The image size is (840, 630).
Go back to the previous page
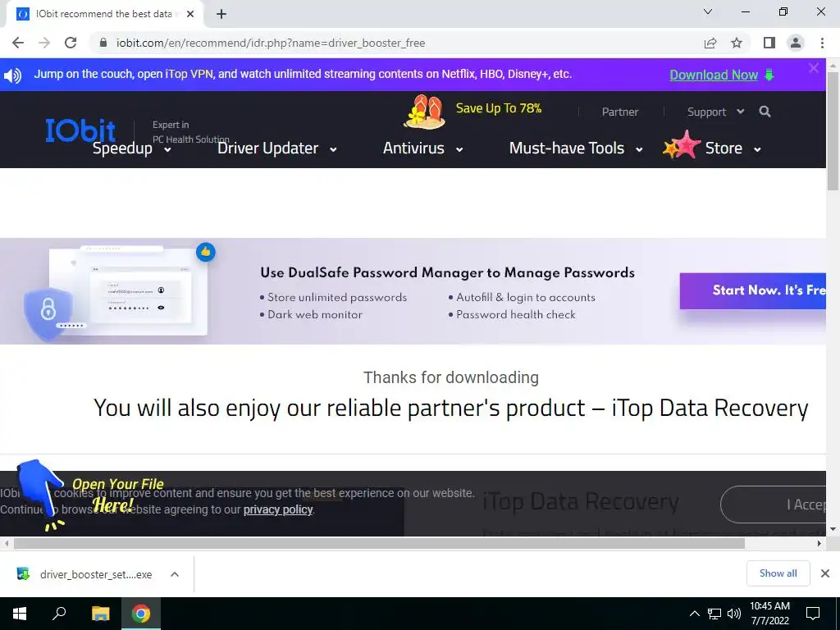coord(18,43)
